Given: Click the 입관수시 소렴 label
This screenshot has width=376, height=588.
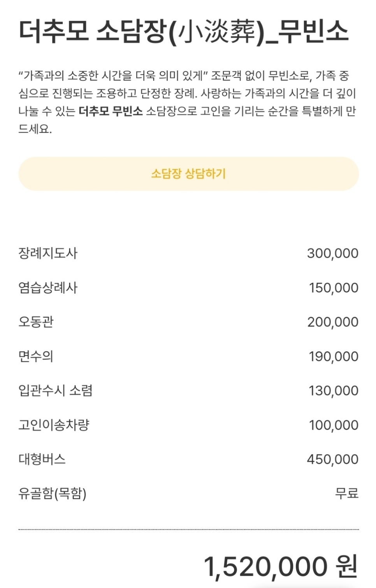Looking at the screenshot, I should (x=55, y=391).
